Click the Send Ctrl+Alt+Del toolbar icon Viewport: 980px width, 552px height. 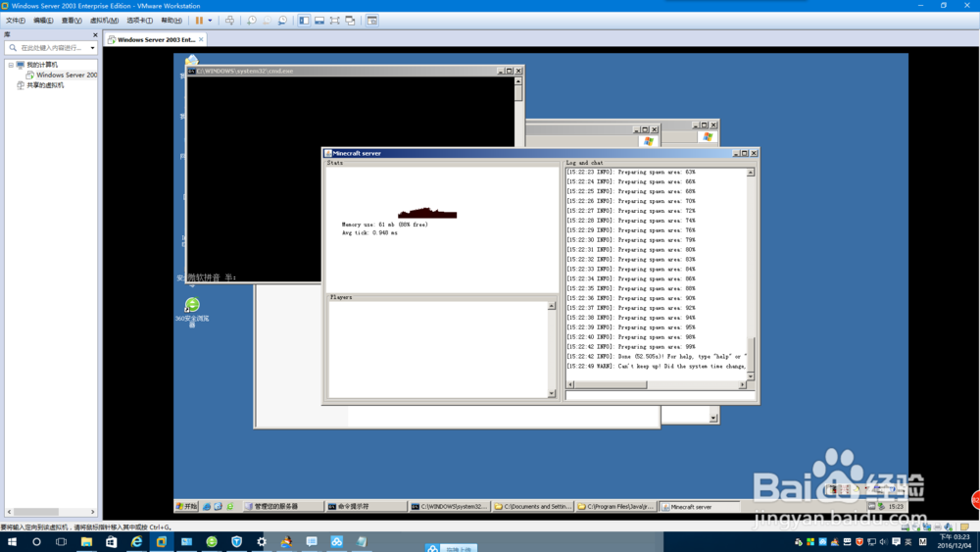[x=229, y=21]
